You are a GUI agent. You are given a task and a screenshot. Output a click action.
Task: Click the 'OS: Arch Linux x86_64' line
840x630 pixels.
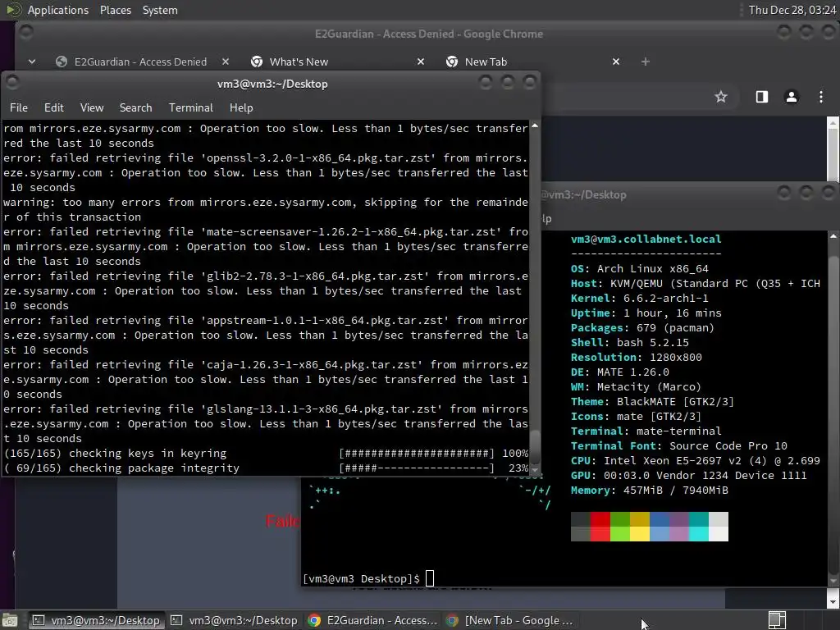[x=639, y=269]
